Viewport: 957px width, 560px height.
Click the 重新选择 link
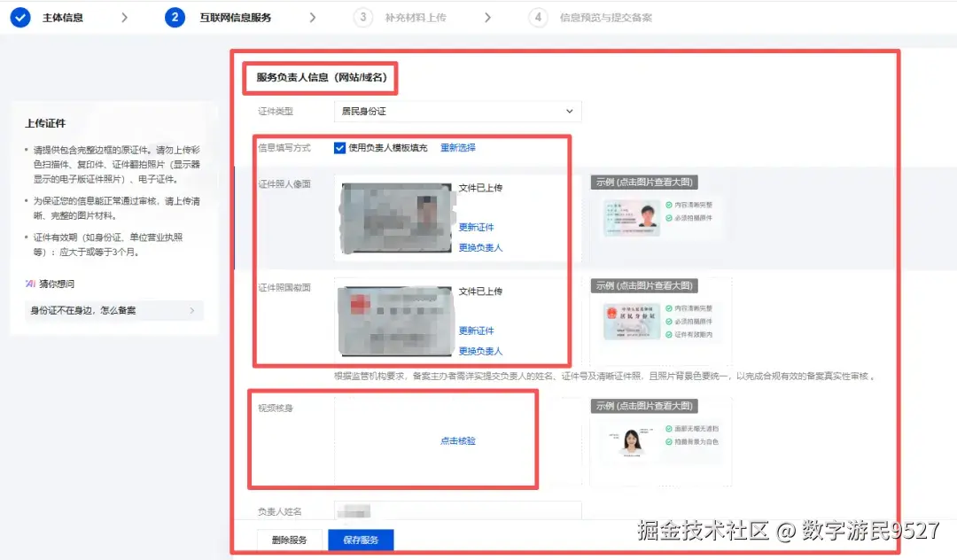(457, 147)
